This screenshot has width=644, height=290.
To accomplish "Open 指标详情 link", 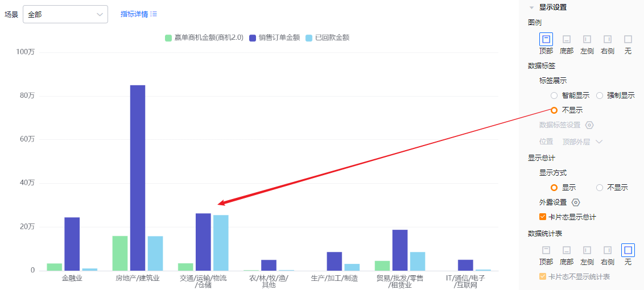I will click(x=134, y=14).
